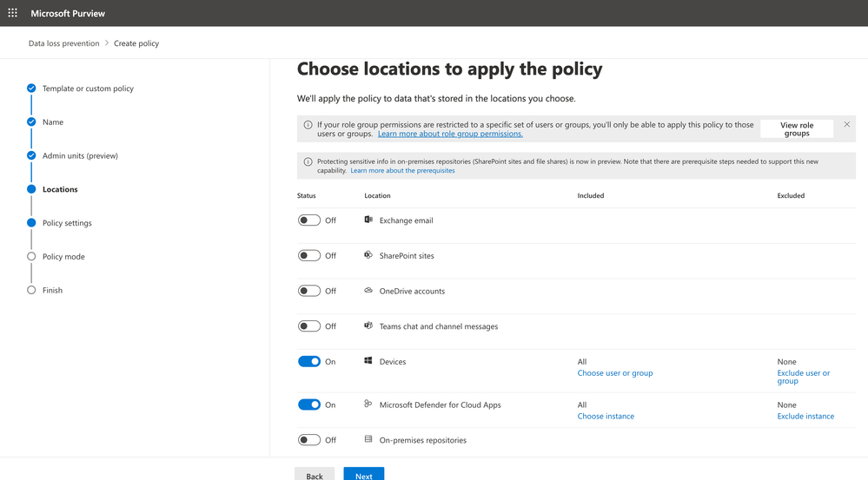Screen dimensions: 868x480
Task: Disable Microsoft Defender for Cloud Apps toggle
Action: point(309,404)
